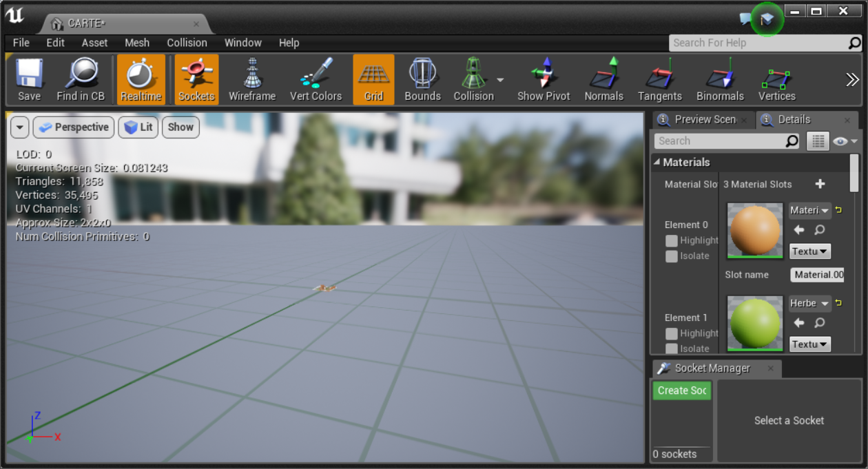Open the Perspective viewport dropdown
This screenshot has height=469, width=868.
click(73, 127)
